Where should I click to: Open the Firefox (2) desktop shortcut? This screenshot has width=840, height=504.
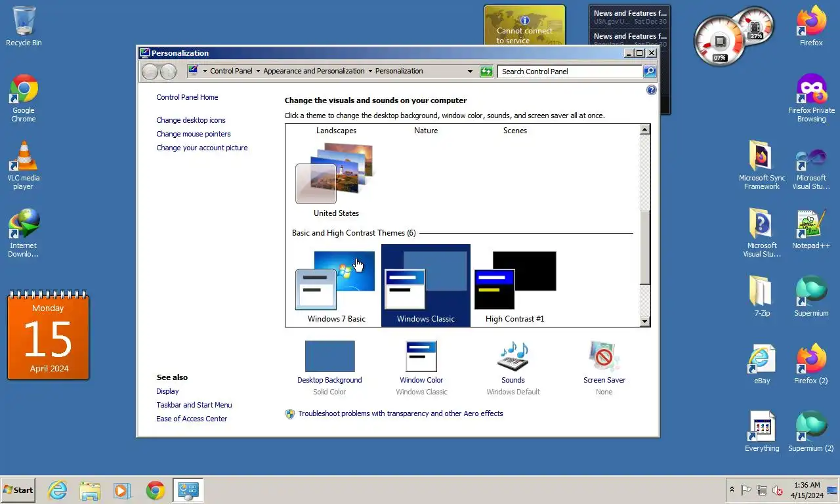click(x=811, y=364)
